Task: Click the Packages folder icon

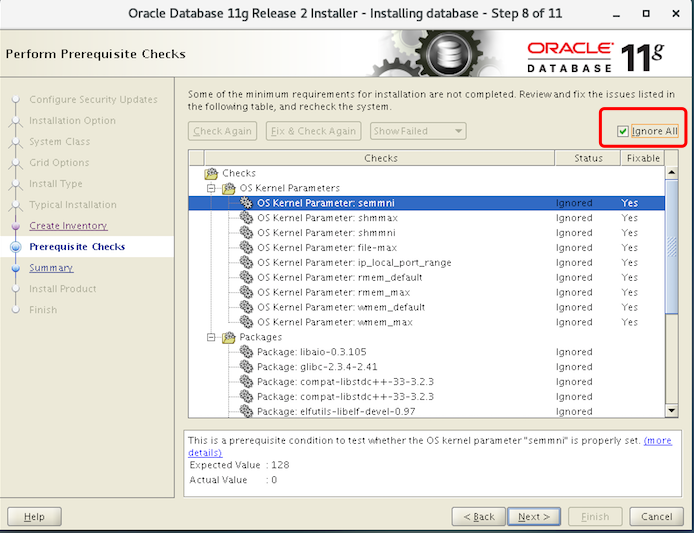Action: point(229,337)
